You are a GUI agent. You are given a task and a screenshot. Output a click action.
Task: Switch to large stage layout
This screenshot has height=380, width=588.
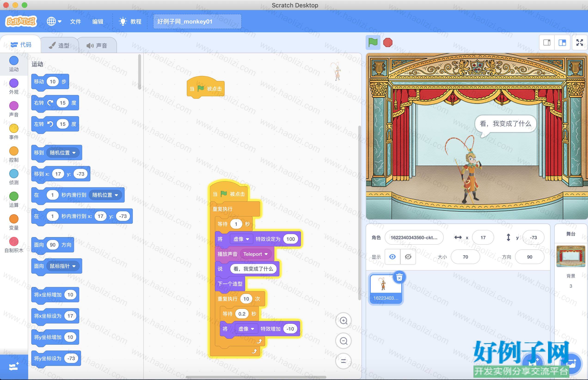click(562, 43)
